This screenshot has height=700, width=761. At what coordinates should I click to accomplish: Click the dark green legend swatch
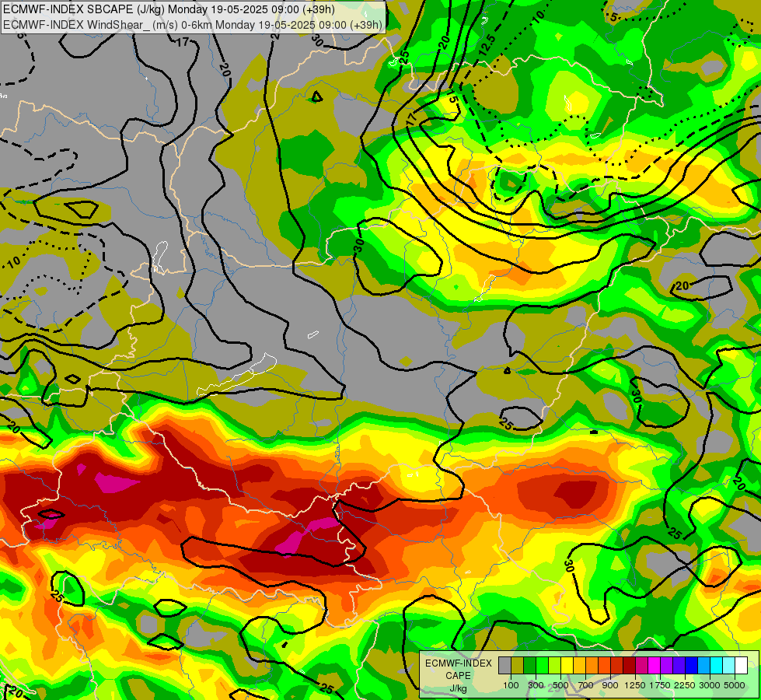529,665
